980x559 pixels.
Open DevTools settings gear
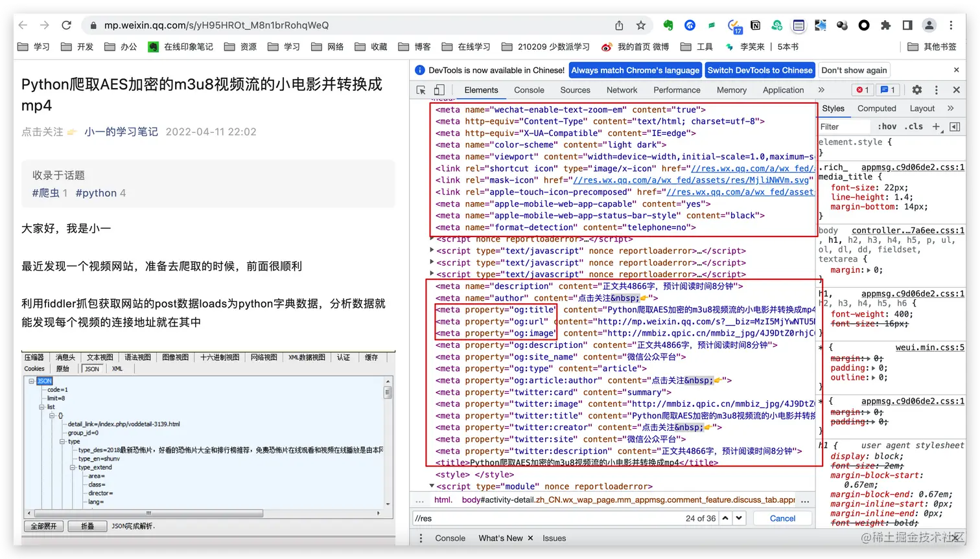(917, 90)
